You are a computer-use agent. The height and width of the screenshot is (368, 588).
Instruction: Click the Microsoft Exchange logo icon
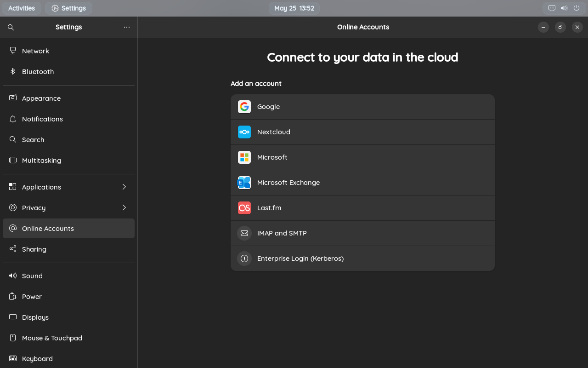pos(244,183)
